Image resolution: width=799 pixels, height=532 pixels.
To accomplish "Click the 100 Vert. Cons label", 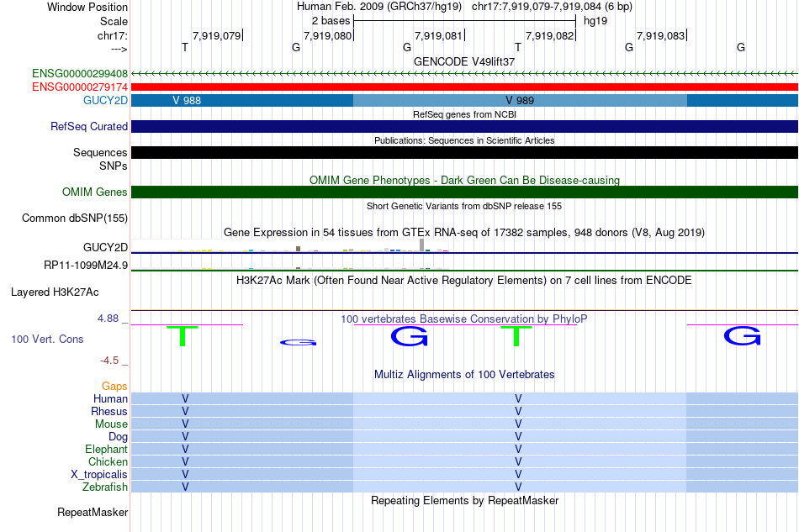I will point(47,339).
